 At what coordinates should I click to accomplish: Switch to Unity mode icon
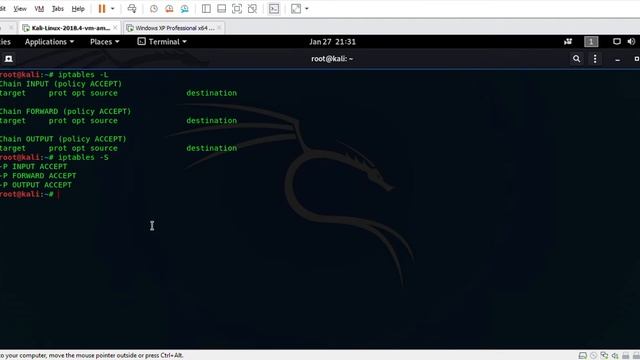pos(252,9)
